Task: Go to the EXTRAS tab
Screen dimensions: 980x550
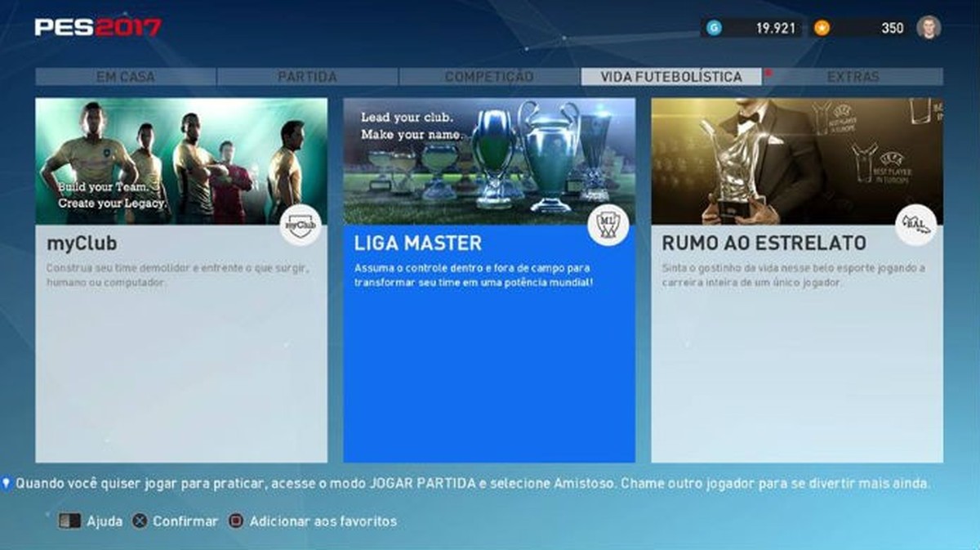Action: tap(853, 77)
